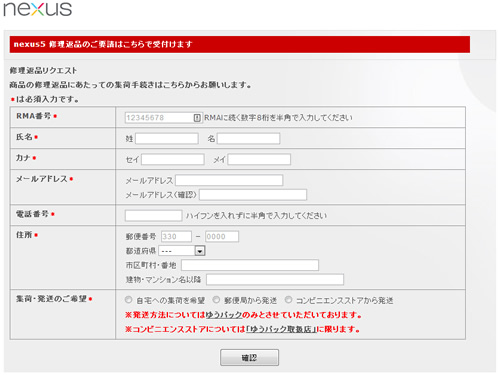Click the カナ row label
Screen dimensions: 500x375
[23, 158]
